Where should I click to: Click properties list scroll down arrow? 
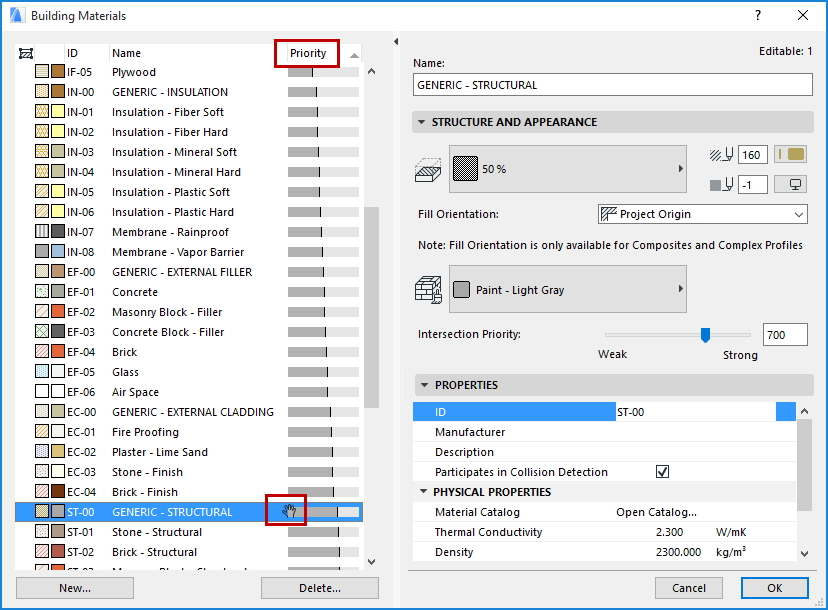click(x=804, y=553)
